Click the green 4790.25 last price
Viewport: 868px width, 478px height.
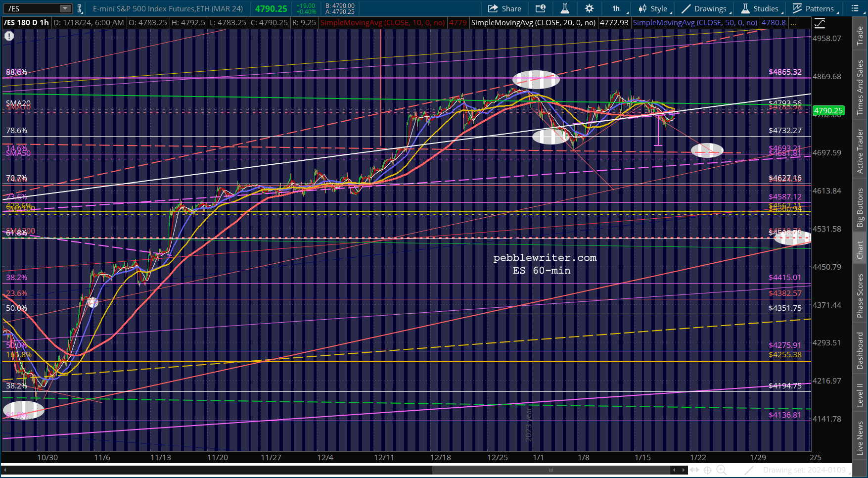point(271,8)
